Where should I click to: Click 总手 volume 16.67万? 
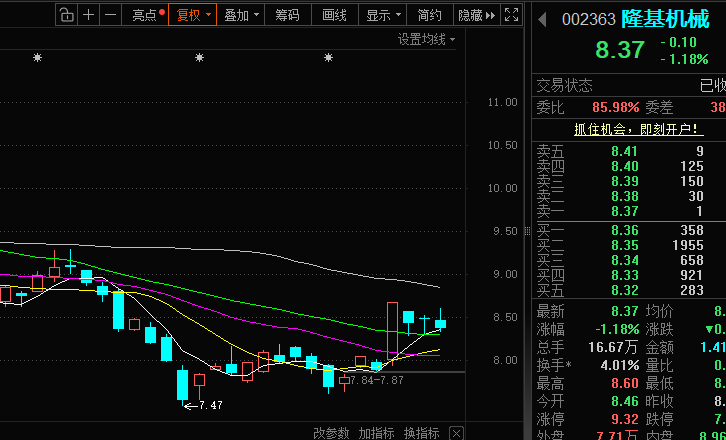[613, 347]
